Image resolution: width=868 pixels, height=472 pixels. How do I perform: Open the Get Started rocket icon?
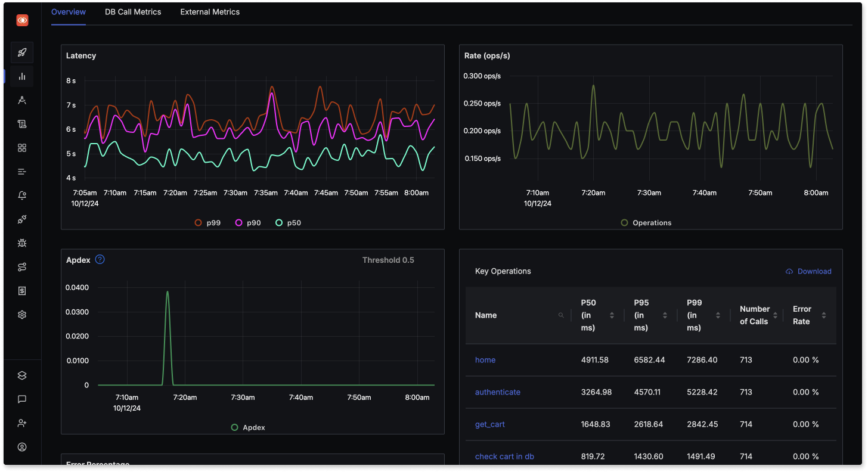tap(22, 52)
